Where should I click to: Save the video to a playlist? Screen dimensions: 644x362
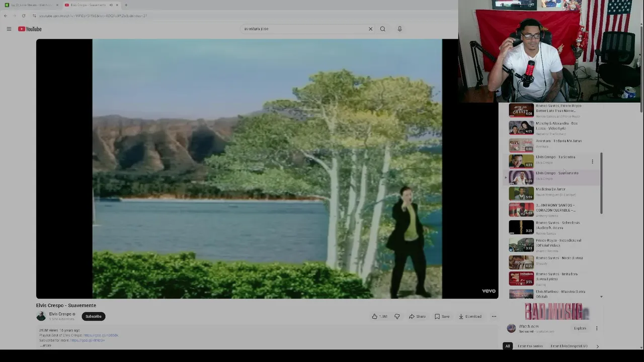pos(442,316)
